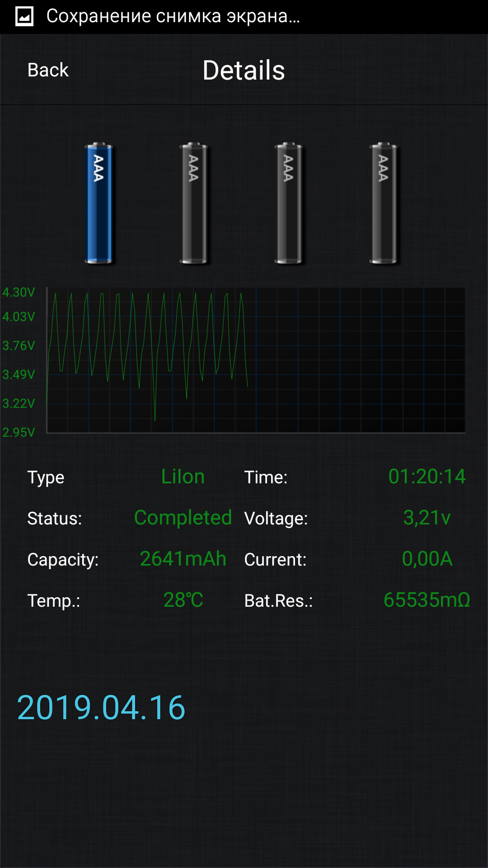The width and height of the screenshot is (488, 868).
Task: Tap the 2641mAh capacity value
Action: pyautogui.click(x=183, y=559)
